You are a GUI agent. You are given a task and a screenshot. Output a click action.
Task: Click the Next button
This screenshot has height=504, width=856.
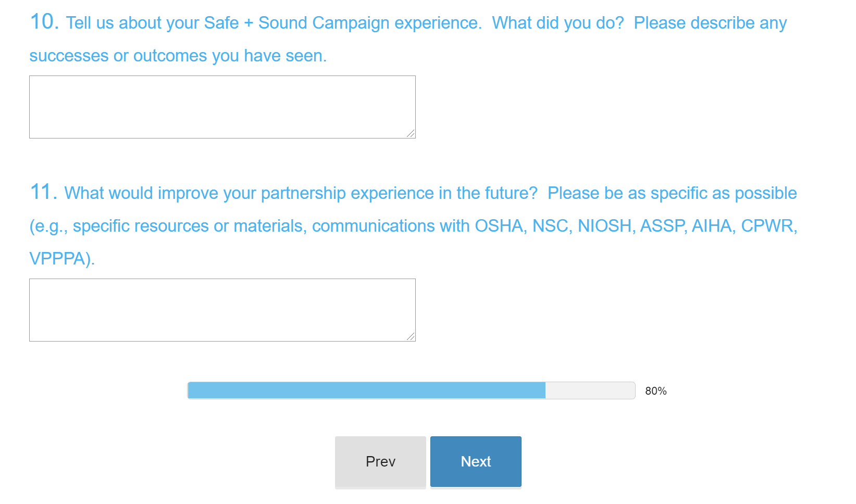[475, 461]
